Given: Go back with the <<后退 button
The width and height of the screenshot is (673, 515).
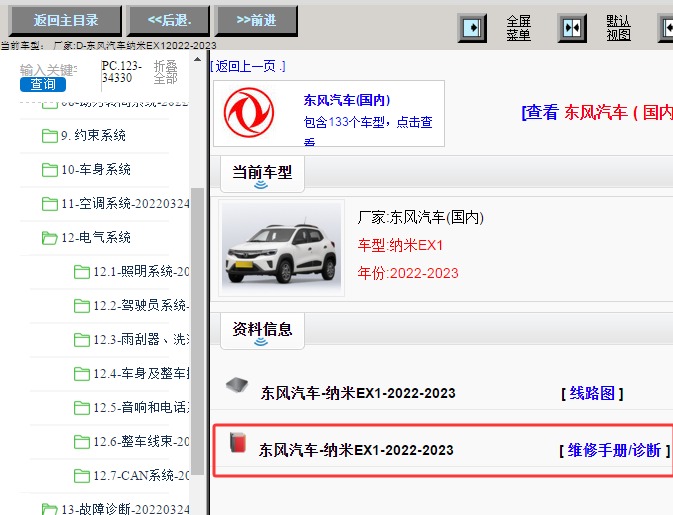Looking at the screenshot, I should pyautogui.click(x=169, y=21).
